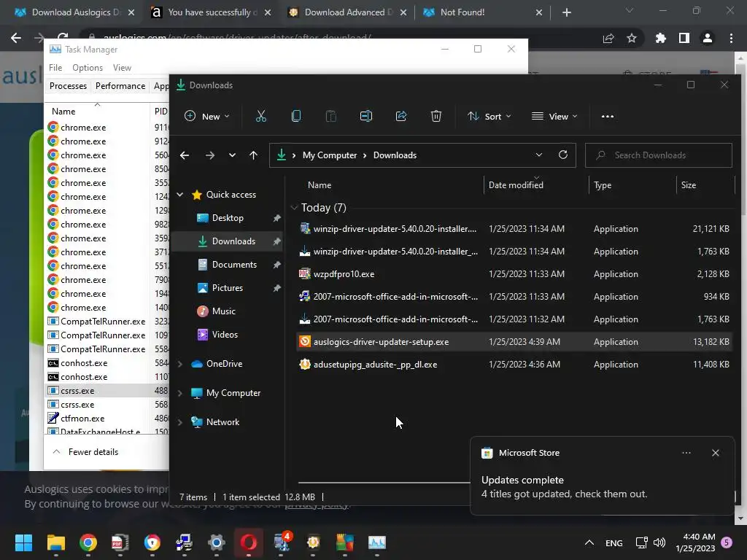Viewport: 747px width, 560px height.
Task: Click the Cut scissors icon in Downloads toolbar
Action: coord(261,116)
